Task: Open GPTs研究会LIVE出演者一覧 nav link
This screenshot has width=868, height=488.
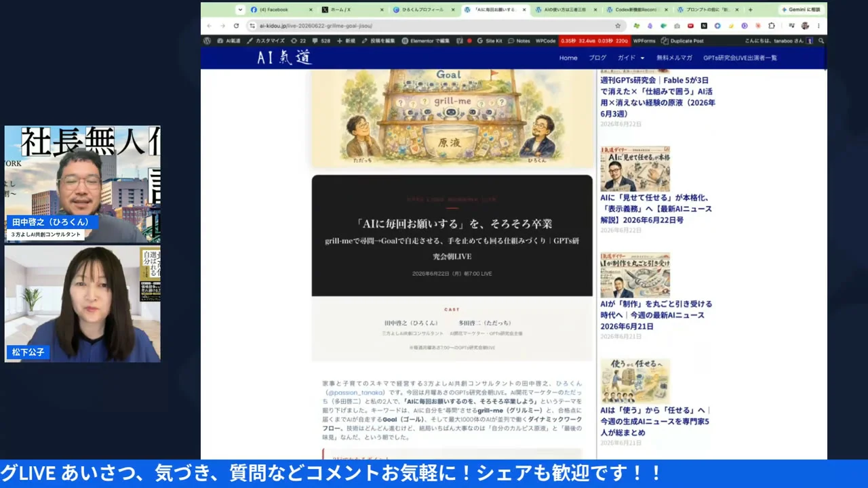Action: pyautogui.click(x=740, y=58)
